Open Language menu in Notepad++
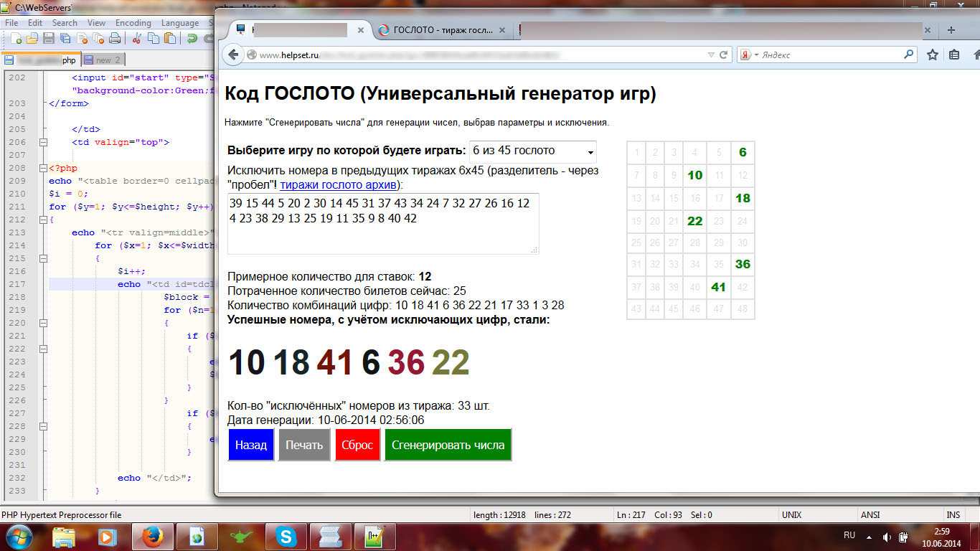Viewport: 980px width, 551px height. coord(180,23)
